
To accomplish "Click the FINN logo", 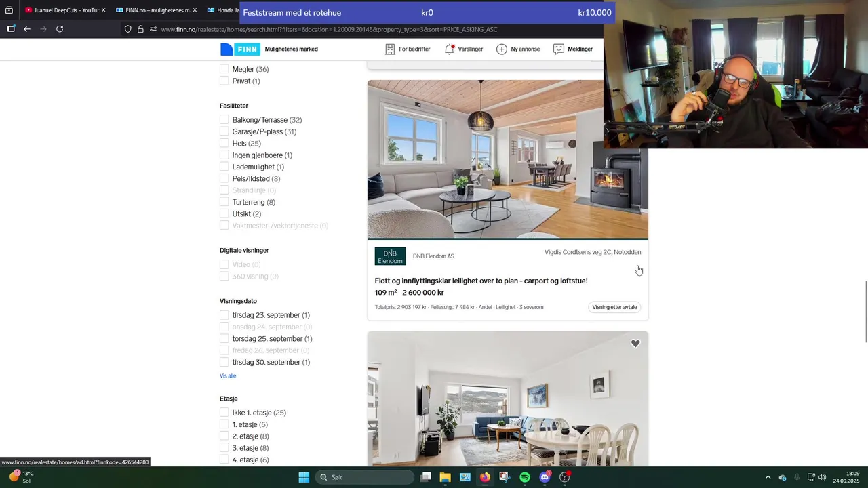I will pyautogui.click(x=240, y=49).
